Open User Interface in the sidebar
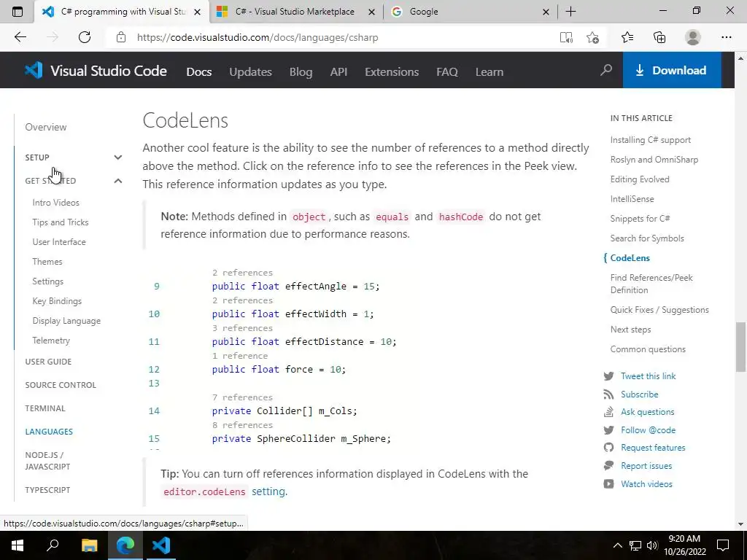 59,242
